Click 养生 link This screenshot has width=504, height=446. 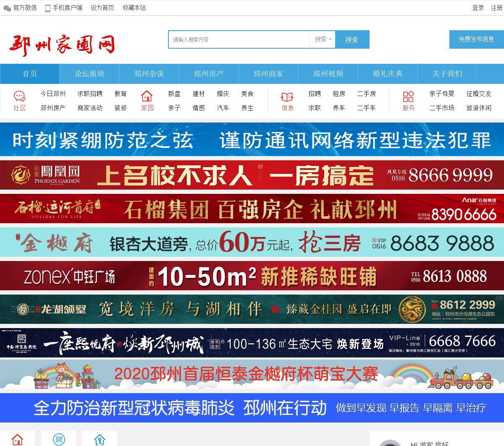247,108
